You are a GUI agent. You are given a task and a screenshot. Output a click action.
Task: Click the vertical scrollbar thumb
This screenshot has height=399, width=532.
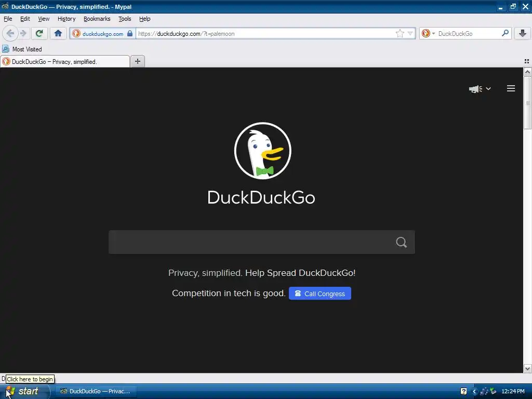coord(527,103)
